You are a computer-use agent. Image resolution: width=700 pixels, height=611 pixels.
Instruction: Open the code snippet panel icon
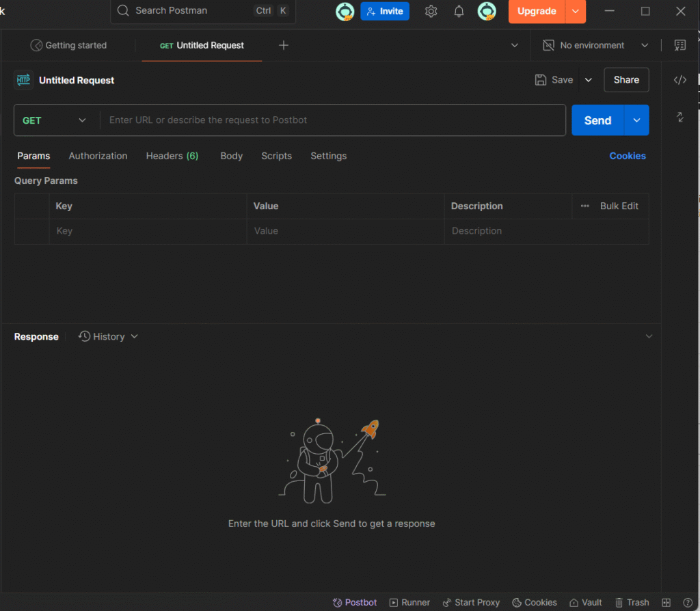click(x=679, y=80)
